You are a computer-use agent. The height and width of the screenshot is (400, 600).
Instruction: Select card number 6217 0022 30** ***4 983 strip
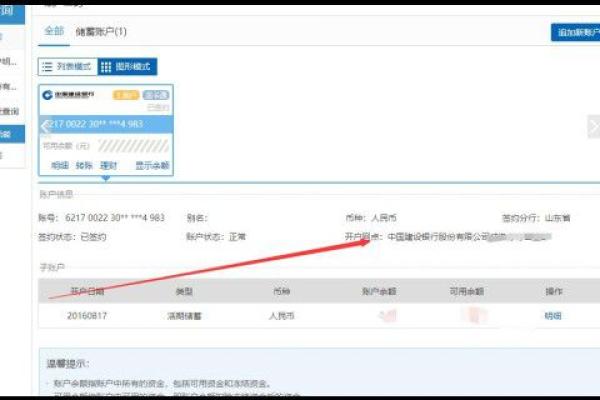pyautogui.click(x=106, y=124)
